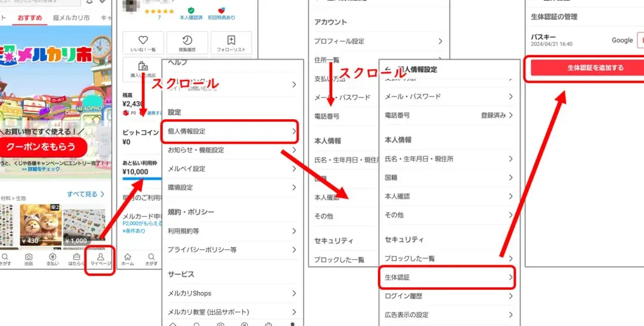Tap 生体認証を追加する red button
Viewport: 644px width, 326px height.
tap(587, 68)
